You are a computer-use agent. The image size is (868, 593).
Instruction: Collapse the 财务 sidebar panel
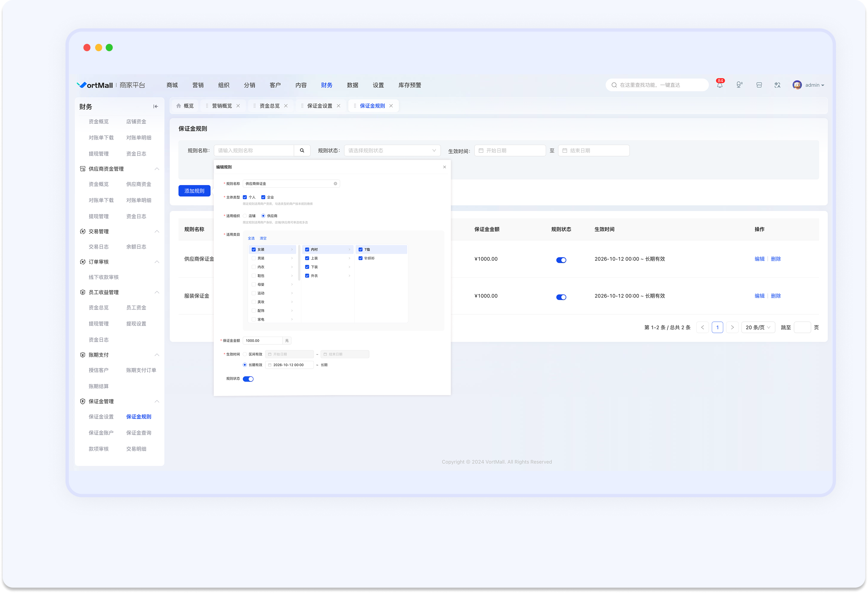156,107
